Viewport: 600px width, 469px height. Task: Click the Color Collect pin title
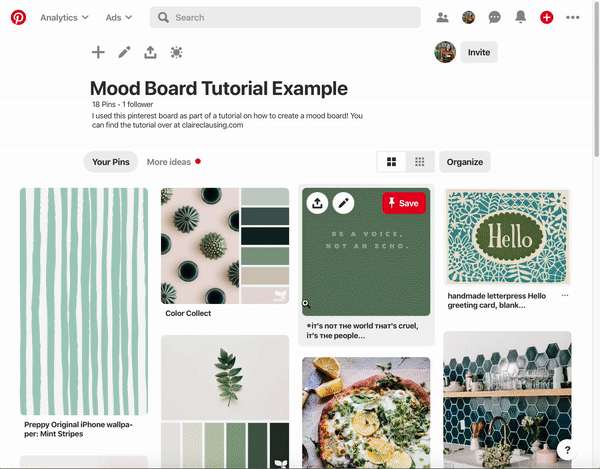[x=188, y=313]
